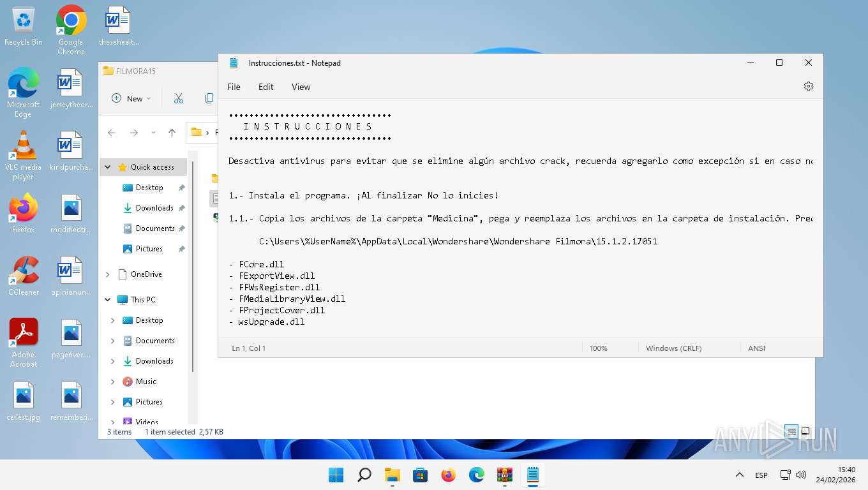
Task: Open volume control in system tray
Action: 801,475
